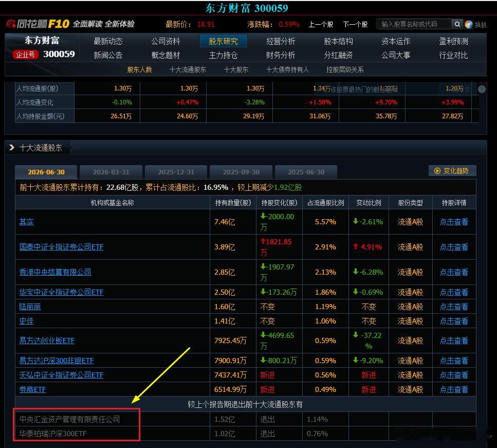Switch to the 2025-09-30 report tab
497x448 pixels.
tap(241, 172)
